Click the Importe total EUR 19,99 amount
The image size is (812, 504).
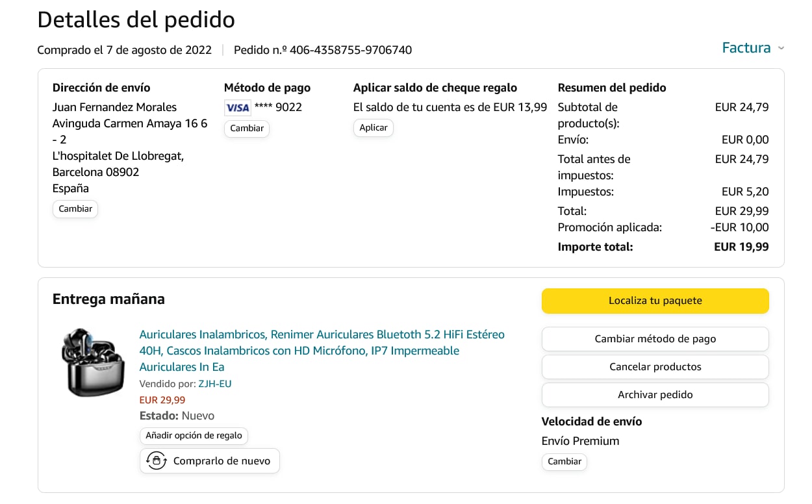click(741, 247)
